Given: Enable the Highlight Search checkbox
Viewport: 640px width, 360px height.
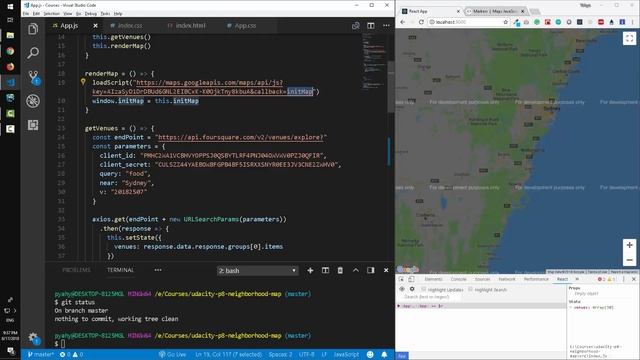Looking at the screenshot, I should (x=470, y=289).
